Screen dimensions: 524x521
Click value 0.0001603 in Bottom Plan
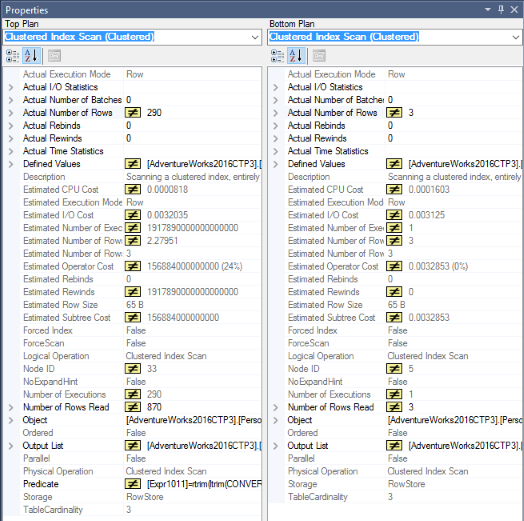[429, 189]
